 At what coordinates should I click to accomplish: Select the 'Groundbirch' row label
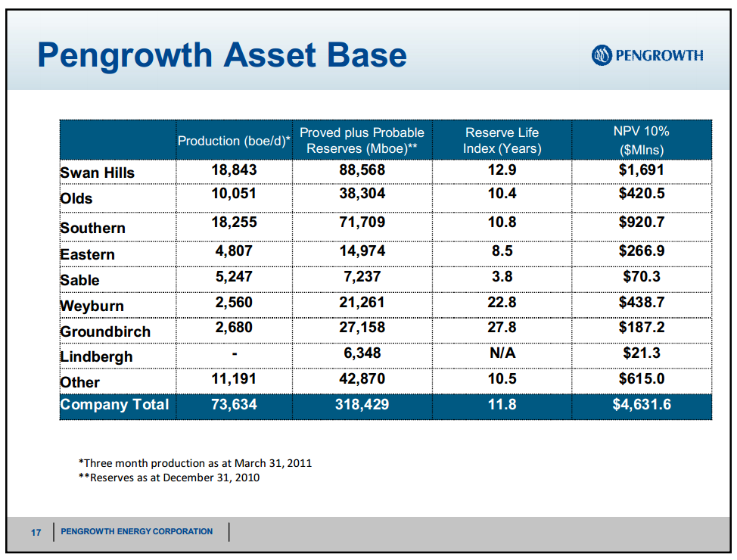point(105,331)
